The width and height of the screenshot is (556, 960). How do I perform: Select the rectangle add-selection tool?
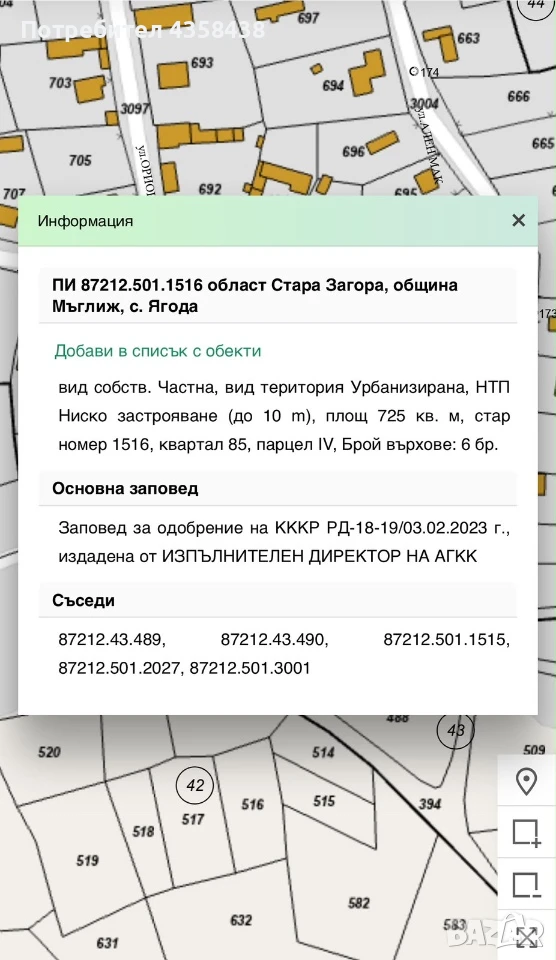pyautogui.click(x=527, y=833)
